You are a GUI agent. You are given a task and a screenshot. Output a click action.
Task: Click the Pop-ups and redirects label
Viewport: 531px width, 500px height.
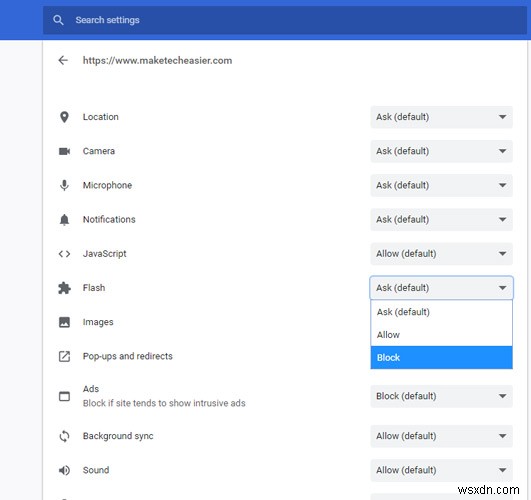pyautogui.click(x=128, y=356)
